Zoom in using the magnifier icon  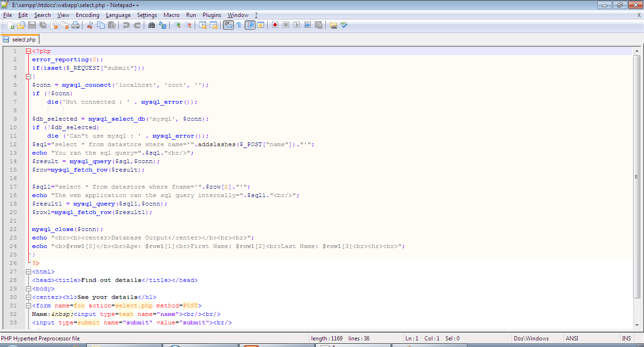[x=176, y=25]
